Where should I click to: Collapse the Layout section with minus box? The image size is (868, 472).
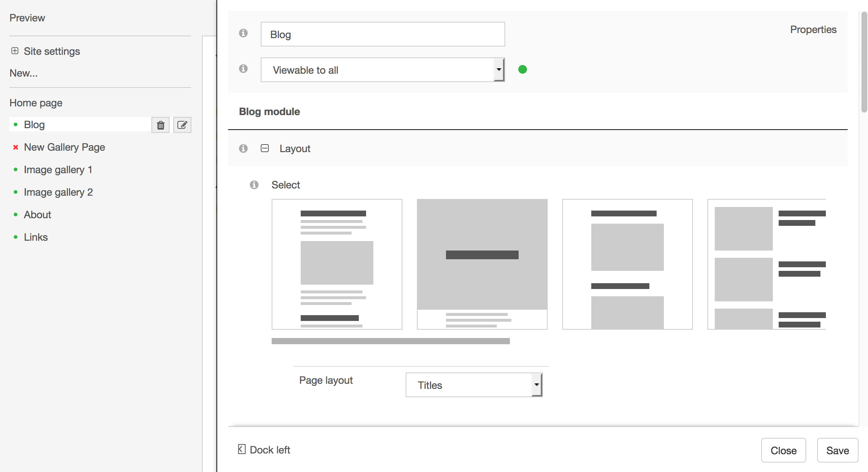265,148
